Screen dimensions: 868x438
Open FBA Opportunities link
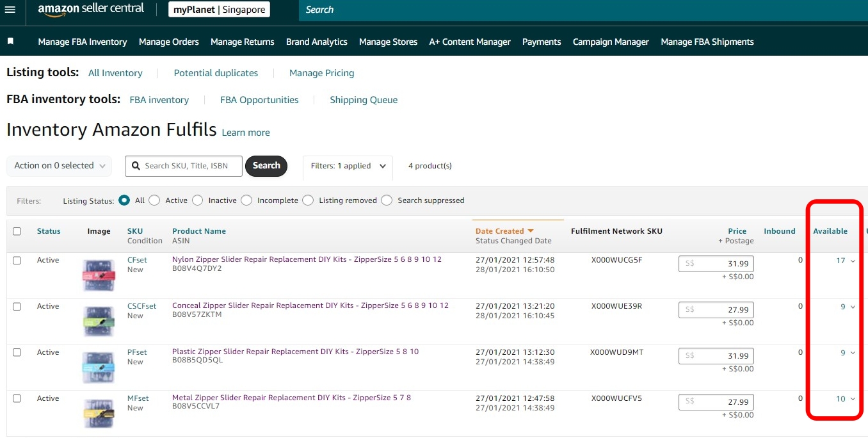click(259, 100)
